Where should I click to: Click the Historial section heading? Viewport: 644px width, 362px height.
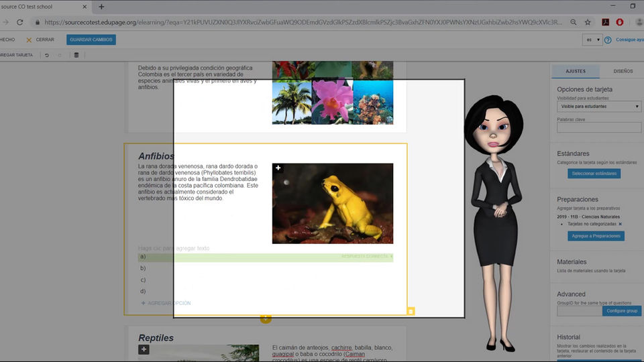[x=568, y=337]
